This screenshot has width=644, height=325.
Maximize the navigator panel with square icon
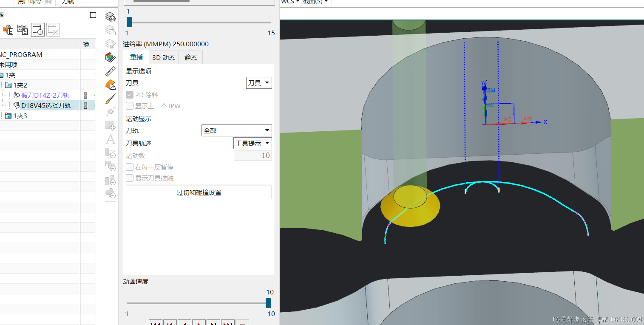coord(93,15)
